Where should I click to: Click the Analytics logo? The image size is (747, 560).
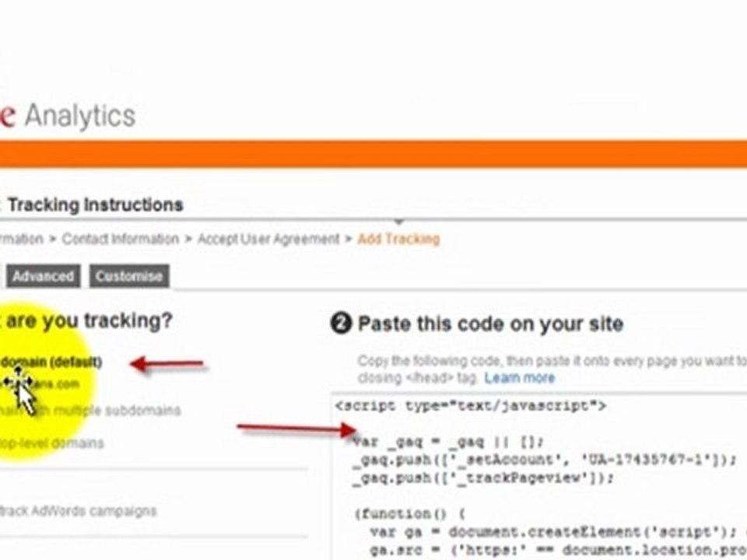[67, 116]
